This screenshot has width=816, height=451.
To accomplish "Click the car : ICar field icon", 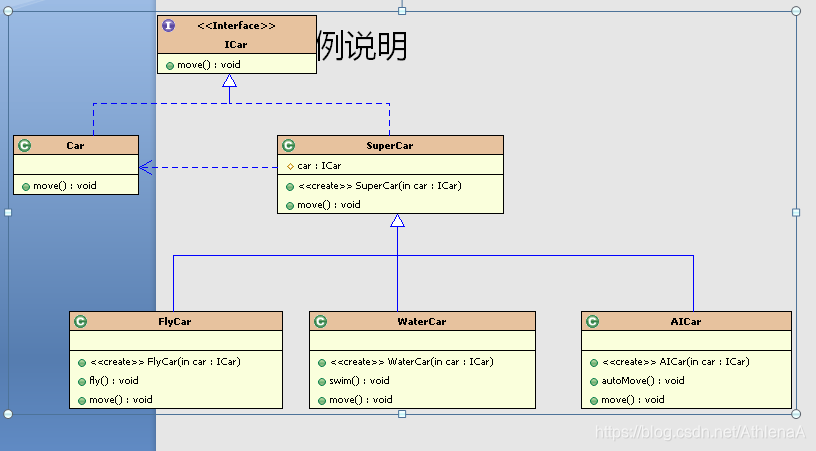I will point(290,166).
